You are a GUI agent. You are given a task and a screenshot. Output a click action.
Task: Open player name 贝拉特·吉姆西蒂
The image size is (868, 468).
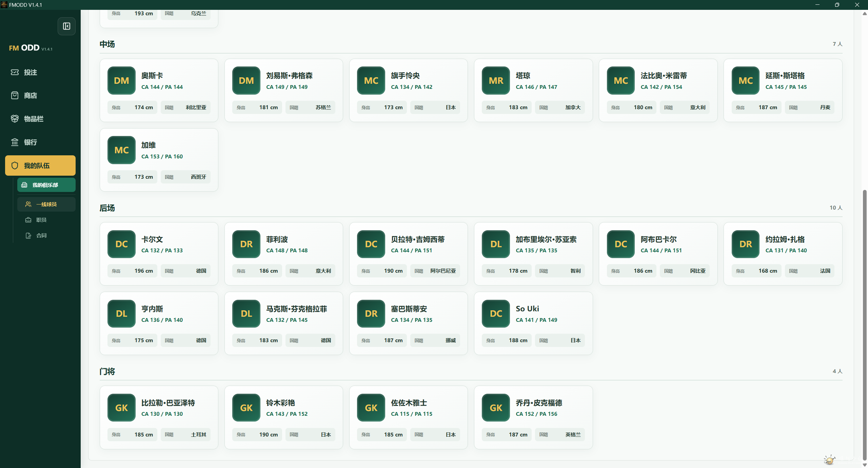(x=418, y=239)
